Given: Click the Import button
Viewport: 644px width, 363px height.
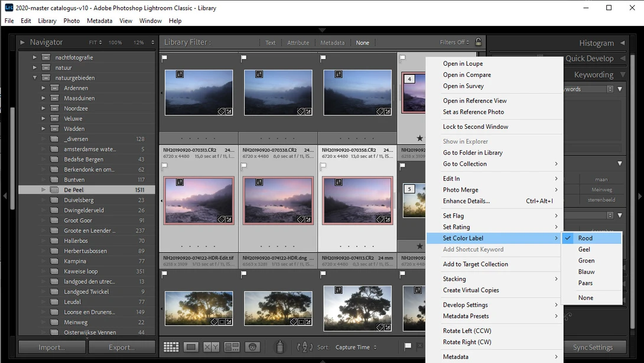Looking at the screenshot, I should pos(52,348).
